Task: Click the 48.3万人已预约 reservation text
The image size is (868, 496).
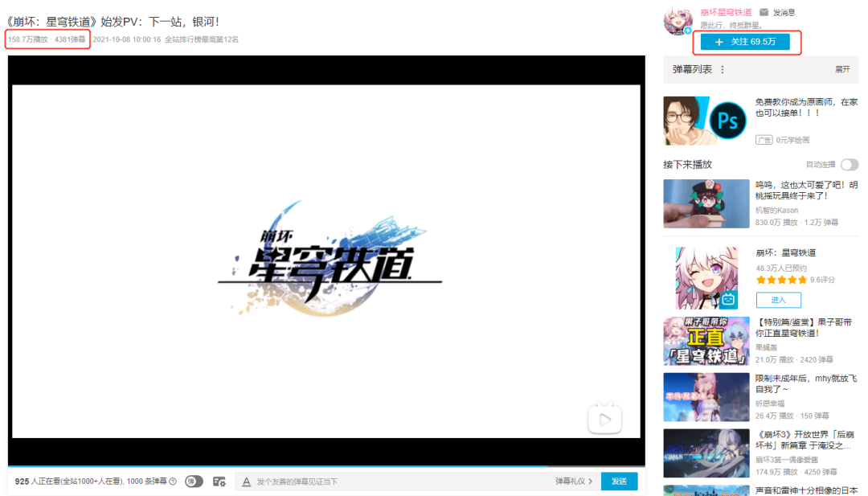Action: (x=781, y=268)
